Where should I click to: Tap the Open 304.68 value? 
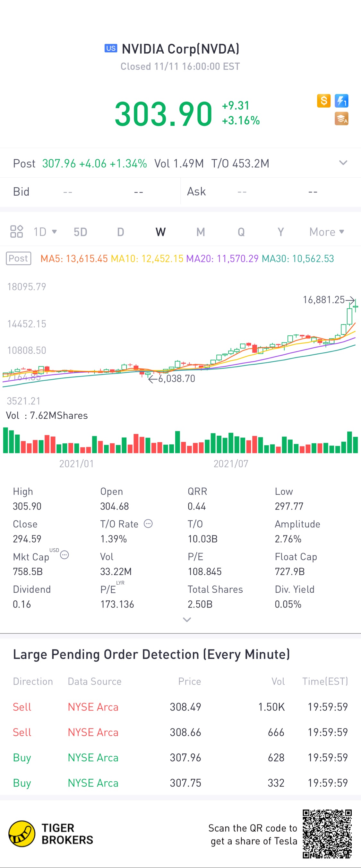click(x=114, y=506)
